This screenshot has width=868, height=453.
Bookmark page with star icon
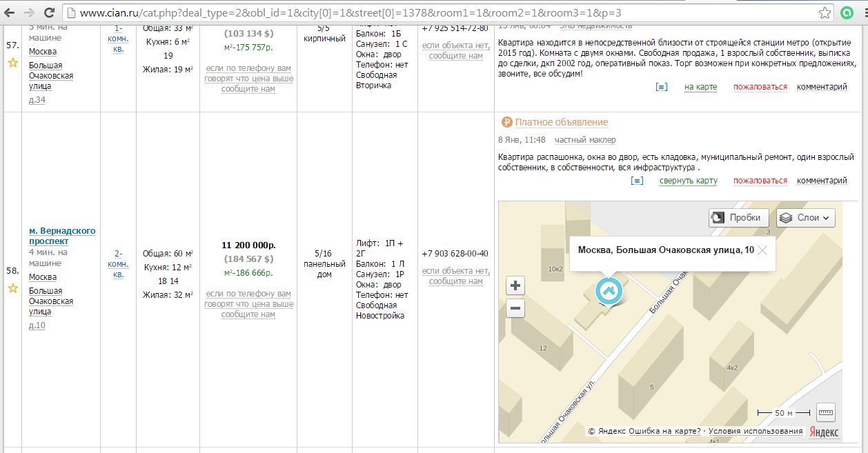pyautogui.click(x=825, y=12)
